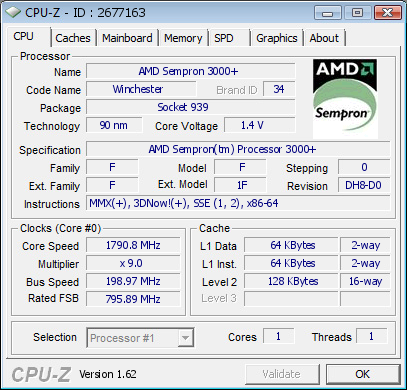Click the AMD Sempron processor logo
The width and height of the screenshot is (407, 390).
point(345,99)
